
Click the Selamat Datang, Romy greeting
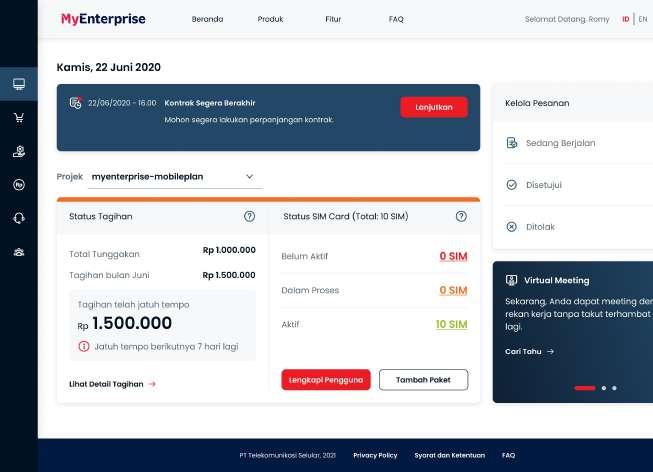pos(567,19)
